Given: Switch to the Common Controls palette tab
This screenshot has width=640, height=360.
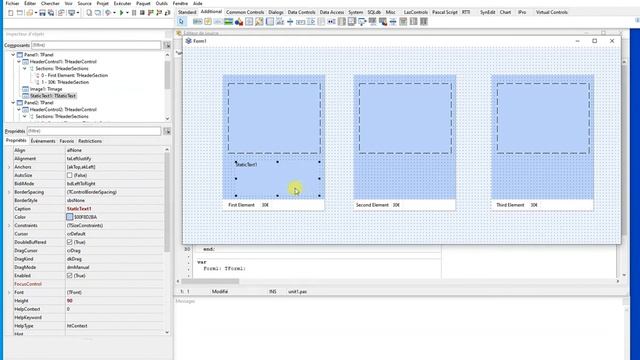Looking at the screenshot, I should [x=245, y=12].
